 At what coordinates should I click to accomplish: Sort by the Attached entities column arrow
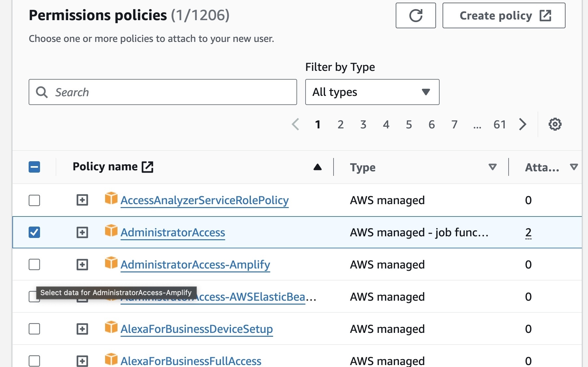point(574,167)
